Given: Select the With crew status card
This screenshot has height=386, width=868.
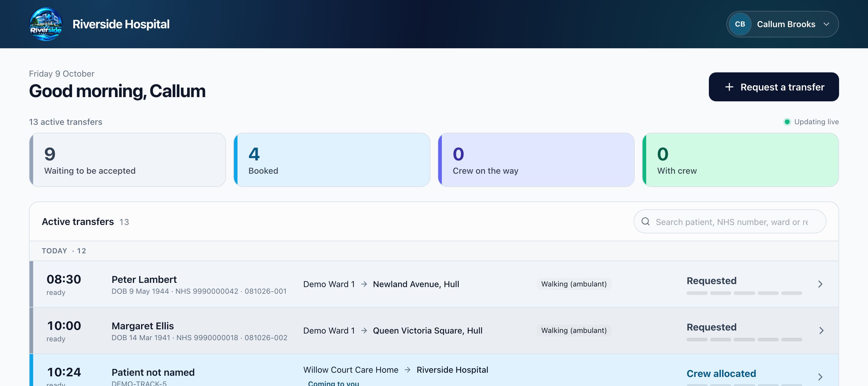Looking at the screenshot, I should [x=741, y=160].
